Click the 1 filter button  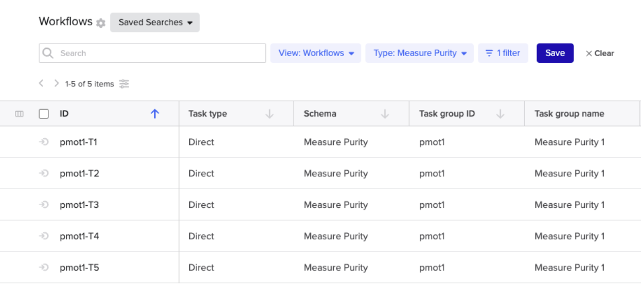(503, 53)
